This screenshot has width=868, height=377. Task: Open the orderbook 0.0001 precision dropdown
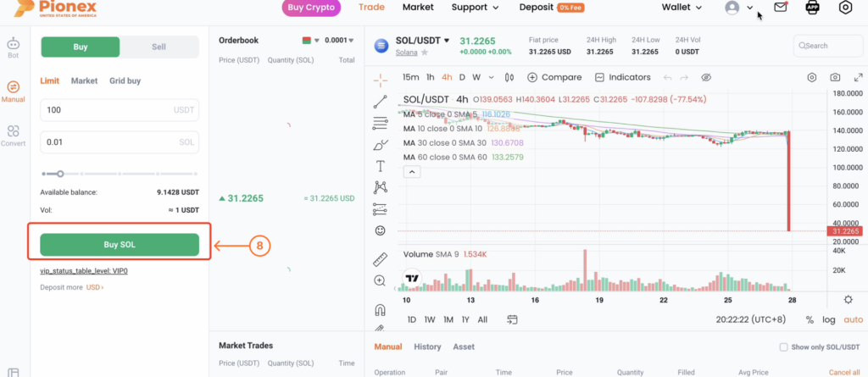point(339,41)
